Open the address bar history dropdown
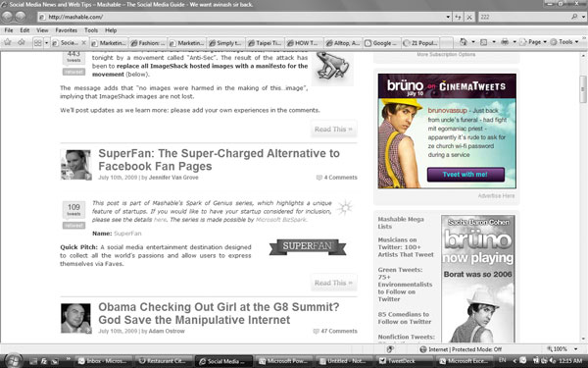The image size is (588, 368). coord(448,17)
